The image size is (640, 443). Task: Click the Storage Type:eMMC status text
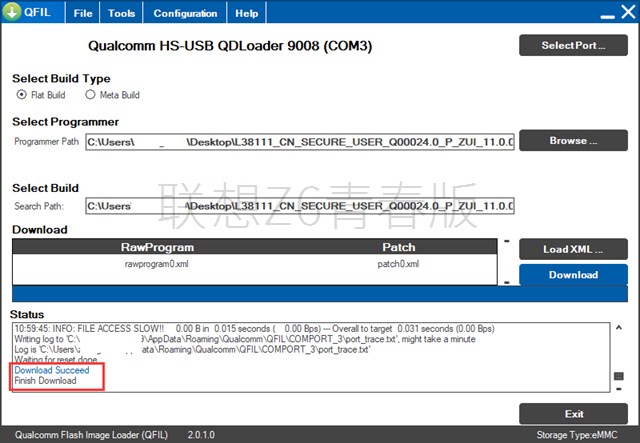577,435
